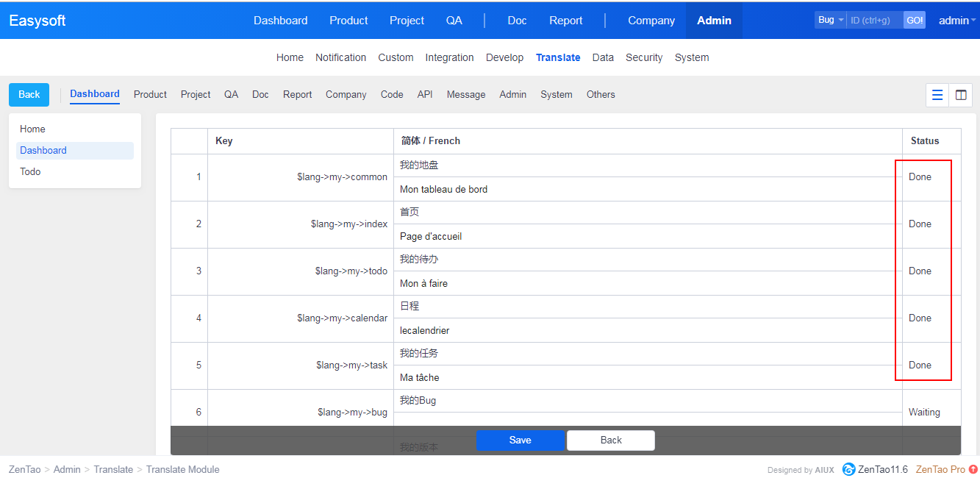Switch to the Product module tab

tap(150, 95)
